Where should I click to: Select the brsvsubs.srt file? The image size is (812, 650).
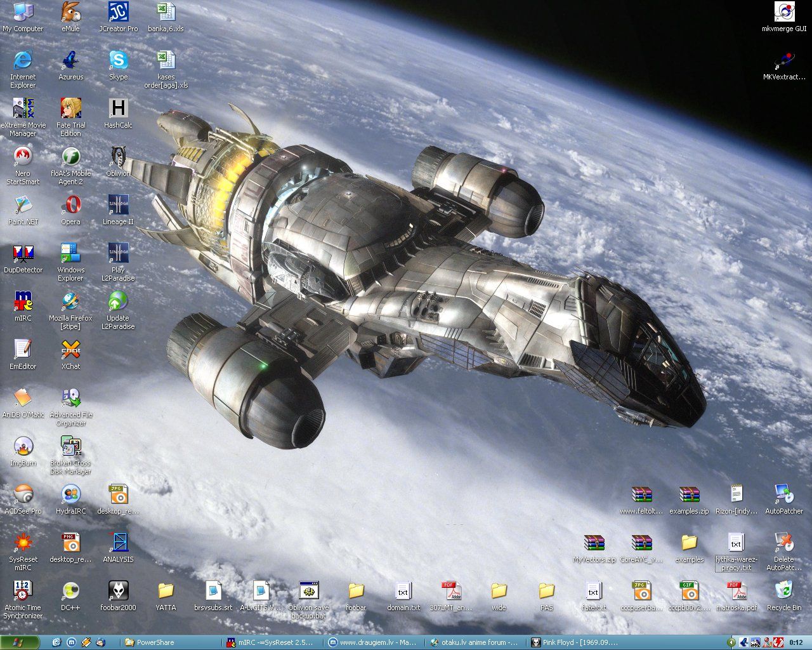pos(213,596)
